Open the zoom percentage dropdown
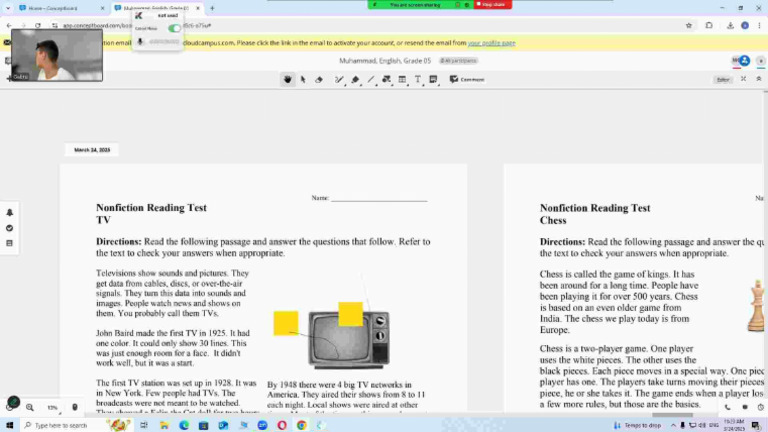Image resolution: width=768 pixels, height=432 pixels. tap(53, 407)
